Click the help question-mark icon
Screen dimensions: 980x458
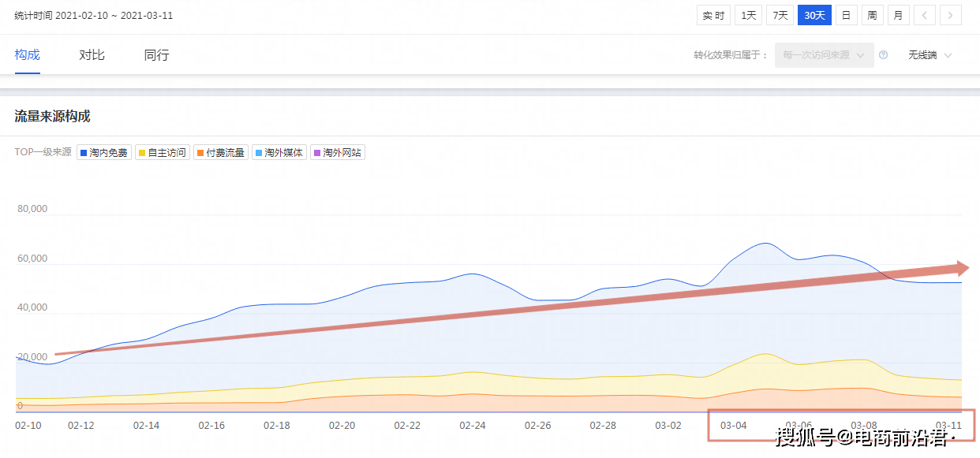pos(883,55)
